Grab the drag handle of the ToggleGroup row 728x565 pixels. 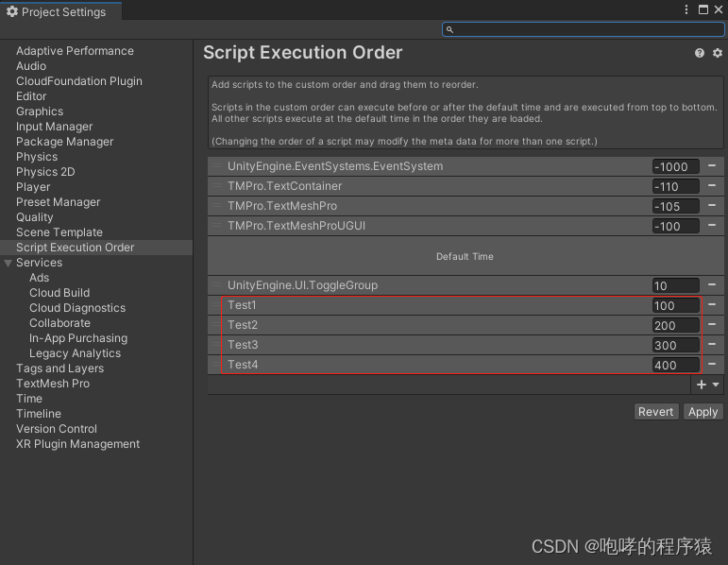pos(217,284)
